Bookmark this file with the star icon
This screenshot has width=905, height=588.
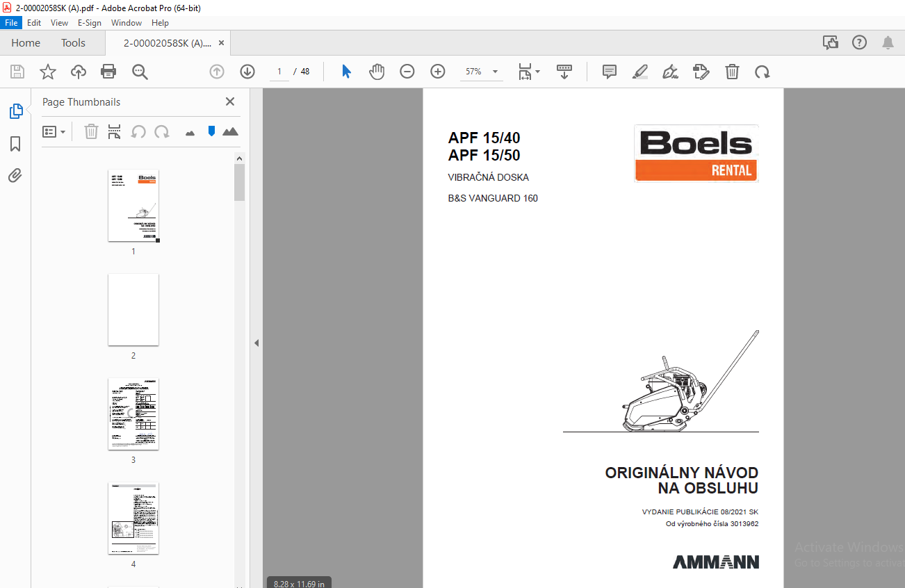[47, 72]
